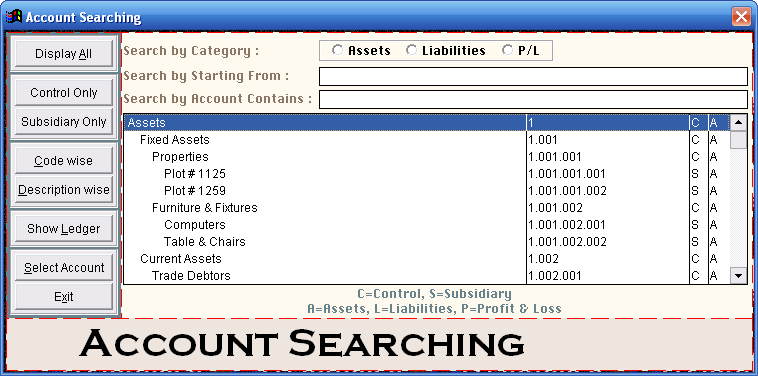This screenshot has width=758, height=376.
Task: Select the Assets row in the list
Action: (x=426, y=123)
